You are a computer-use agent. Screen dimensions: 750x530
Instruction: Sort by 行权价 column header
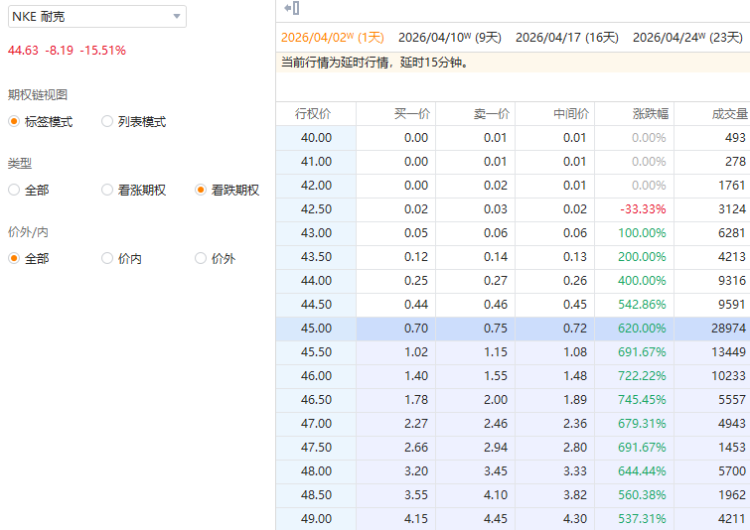314,114
